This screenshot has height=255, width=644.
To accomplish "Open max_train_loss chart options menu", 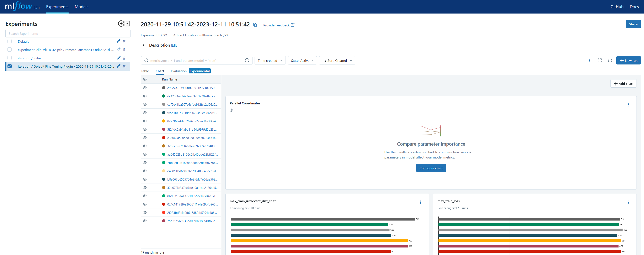I will click(628, 202).
